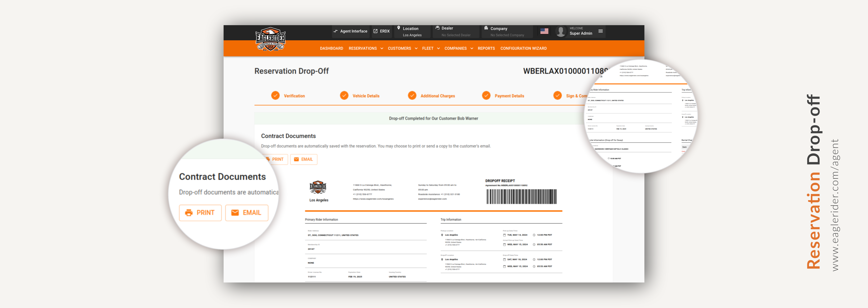Open the hamburger menu beside Super Admin
The image size is (868, 308).
600,31
